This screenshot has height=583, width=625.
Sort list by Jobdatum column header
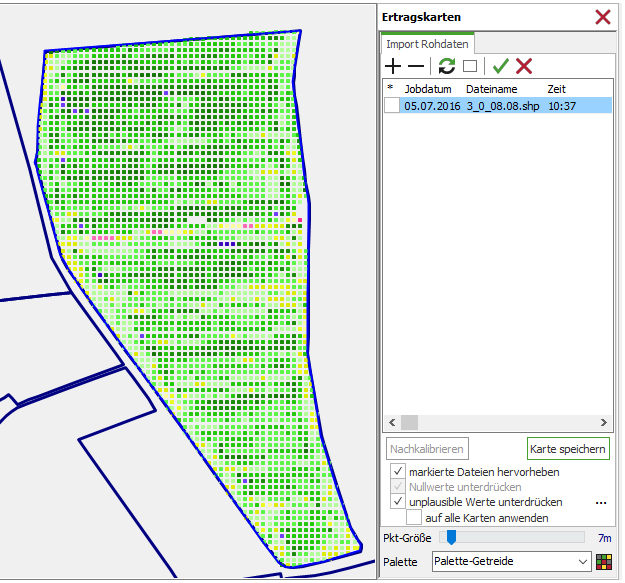coord(427,89)
